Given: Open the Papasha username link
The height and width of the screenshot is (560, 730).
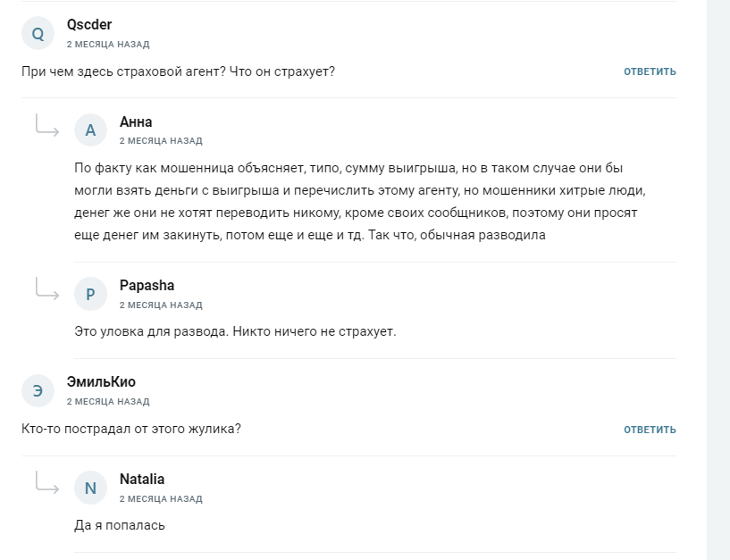Looking at the screenshot, I should tap(147, 285).
